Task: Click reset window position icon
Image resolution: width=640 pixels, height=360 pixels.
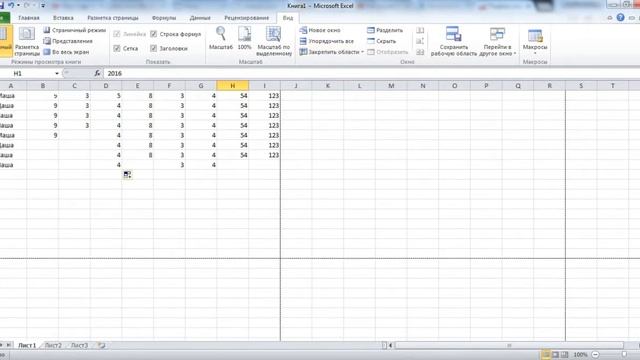Action: (420, 52)
